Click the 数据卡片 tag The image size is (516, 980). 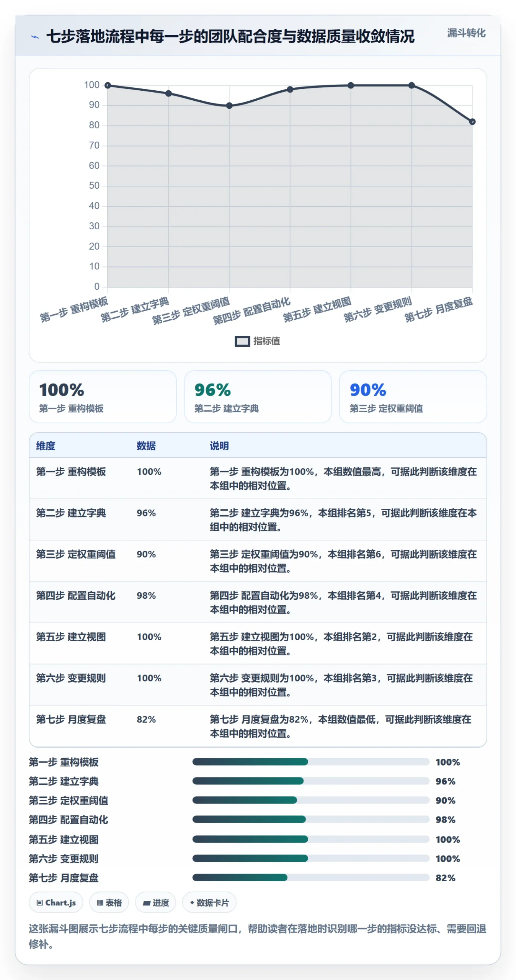209,902
